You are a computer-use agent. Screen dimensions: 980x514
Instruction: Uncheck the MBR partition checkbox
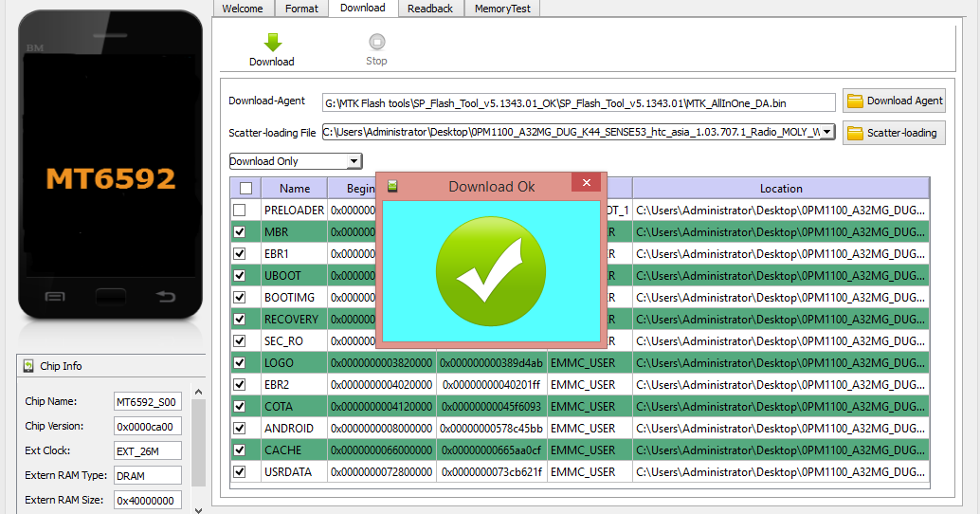(x=240, y=232)
